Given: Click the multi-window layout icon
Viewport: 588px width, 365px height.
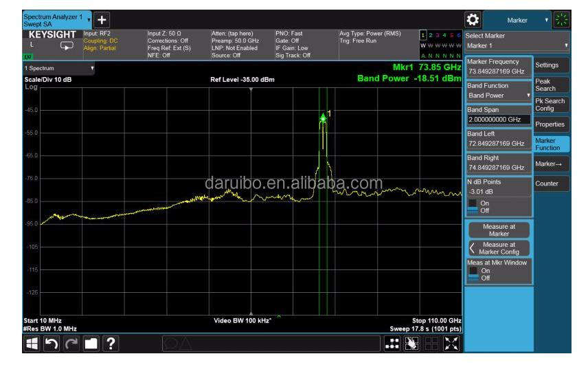Looking at the screenshot, I should pos(431,344).
